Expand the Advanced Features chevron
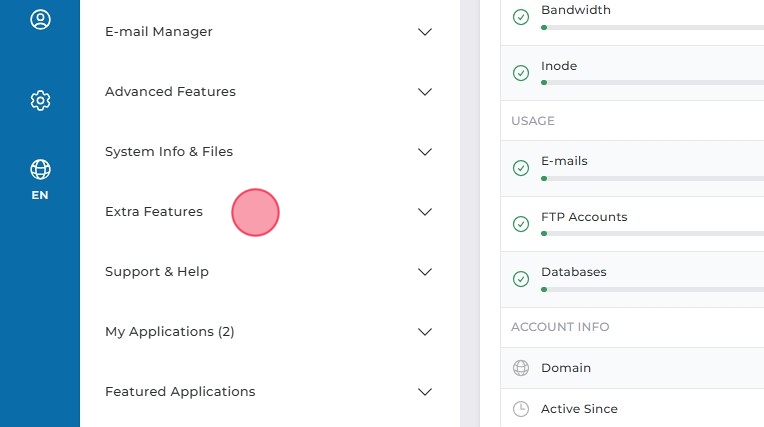Viewport: 764px width, 427px height. point(425,92)
